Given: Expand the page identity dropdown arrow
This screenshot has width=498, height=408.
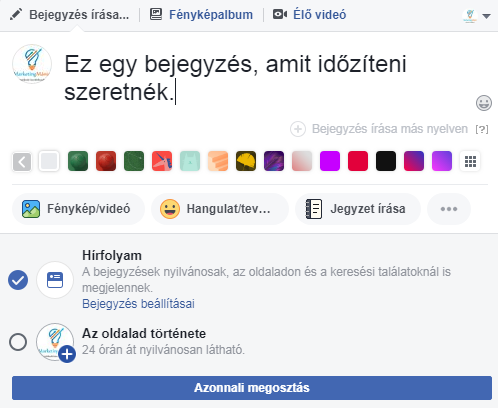Looking at the screenshot, I should point(486,16).
